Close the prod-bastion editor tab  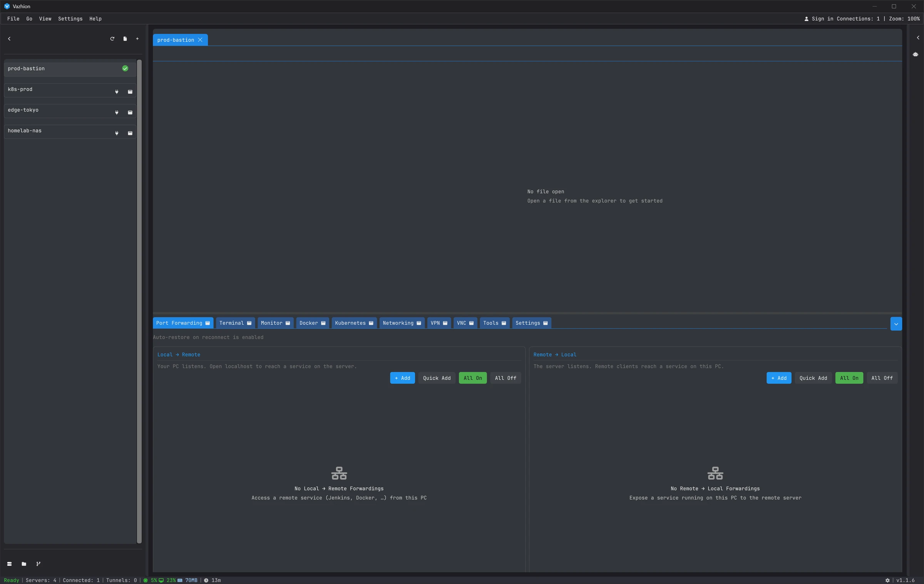(200, 40)
